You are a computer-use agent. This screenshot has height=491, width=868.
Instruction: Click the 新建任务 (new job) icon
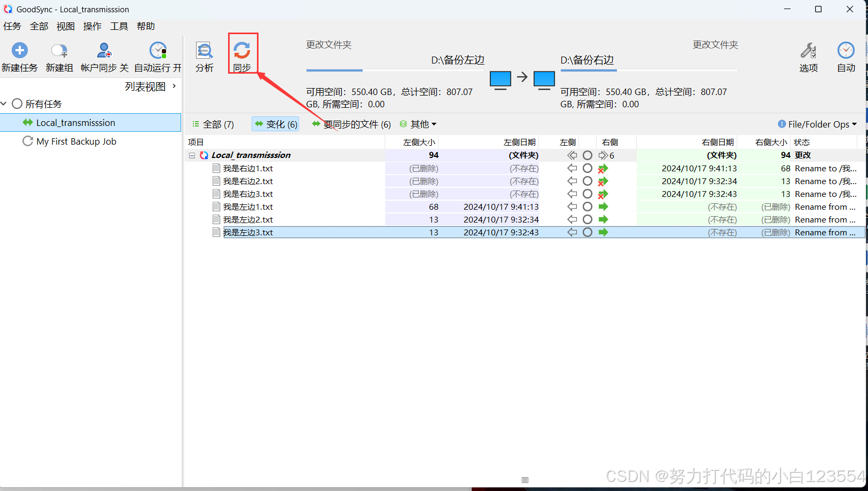pyautogui.click(x=20, y=50)
